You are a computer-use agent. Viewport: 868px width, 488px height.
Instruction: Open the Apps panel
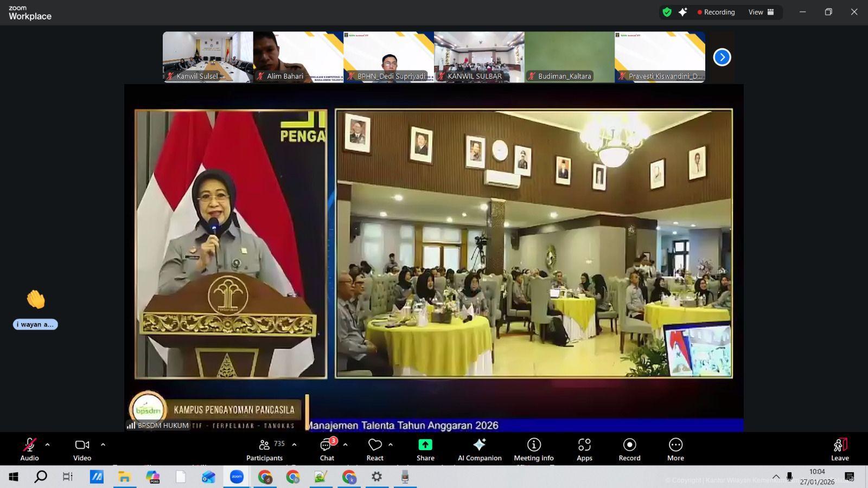[x=584, y=450]
